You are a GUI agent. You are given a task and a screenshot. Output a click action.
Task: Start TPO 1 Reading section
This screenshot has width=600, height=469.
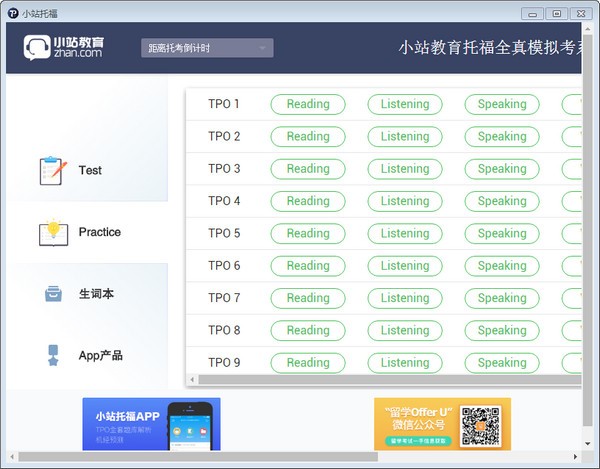(x=308, y=104)
